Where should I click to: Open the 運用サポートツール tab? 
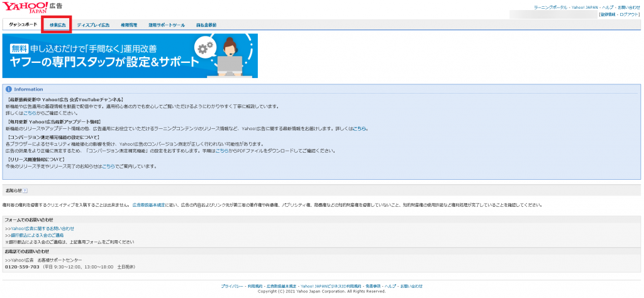pos(167,25)
